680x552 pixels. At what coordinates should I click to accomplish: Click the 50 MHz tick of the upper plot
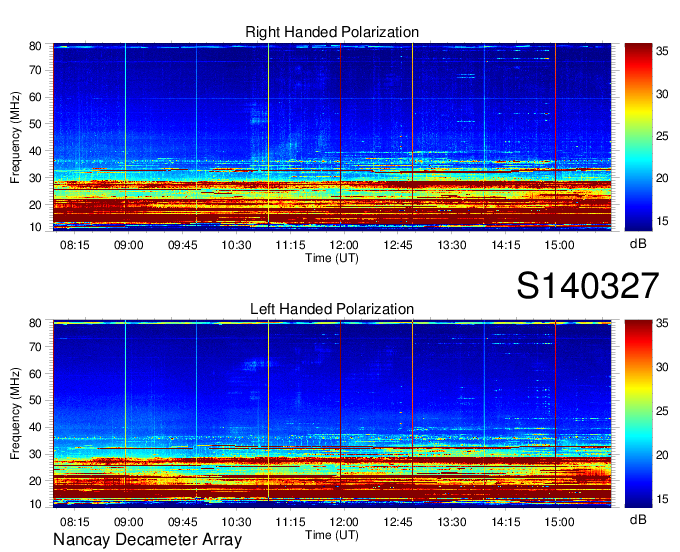click(x=35, y=124)
